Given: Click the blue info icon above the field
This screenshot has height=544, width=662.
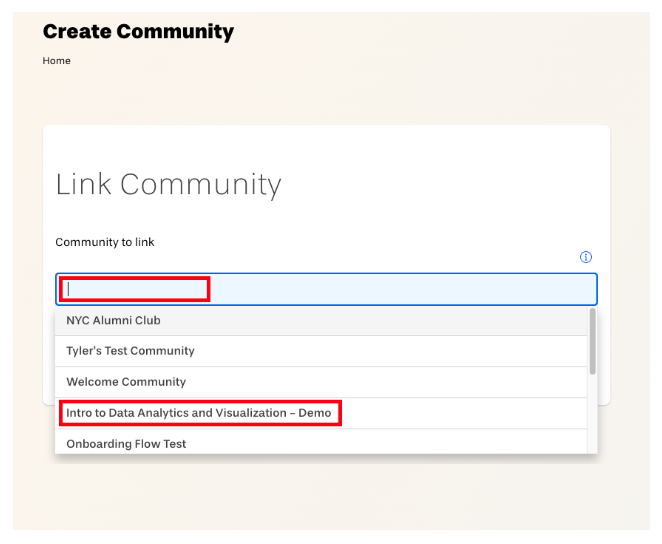Looking at the screenshot, I should [586, 257].
